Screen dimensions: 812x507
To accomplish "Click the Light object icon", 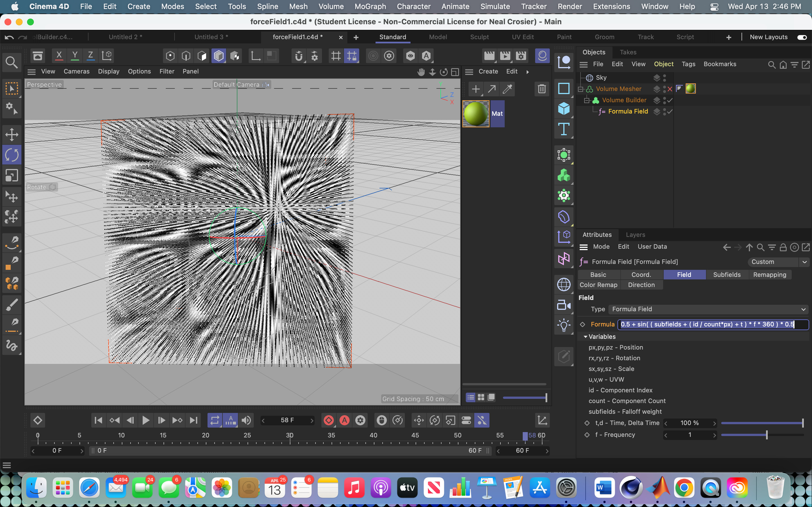I will pyautogui.click(x=564, y=325).
